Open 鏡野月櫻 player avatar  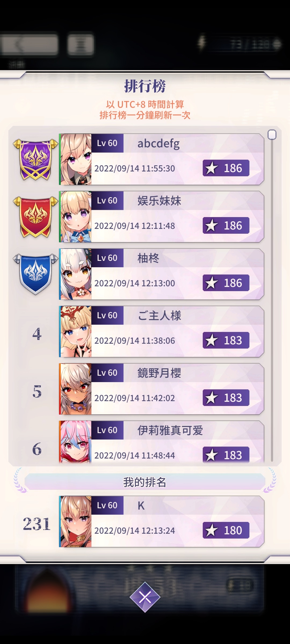tap(76, 389)
